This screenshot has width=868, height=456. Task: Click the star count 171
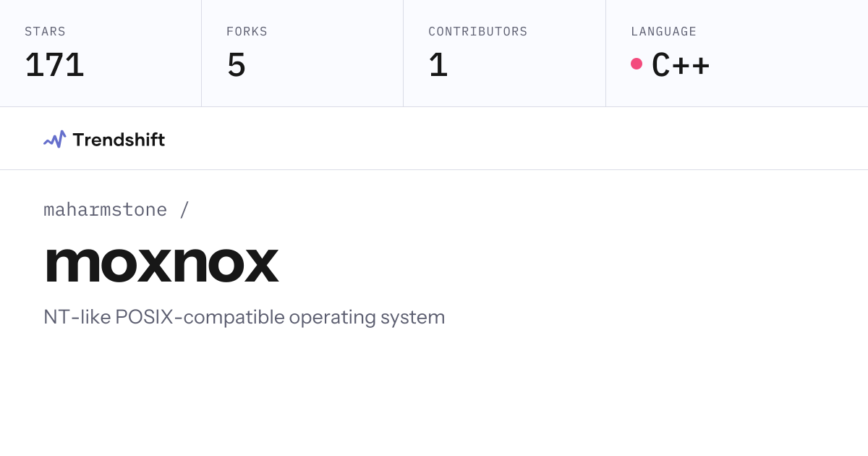pos(54,65)
